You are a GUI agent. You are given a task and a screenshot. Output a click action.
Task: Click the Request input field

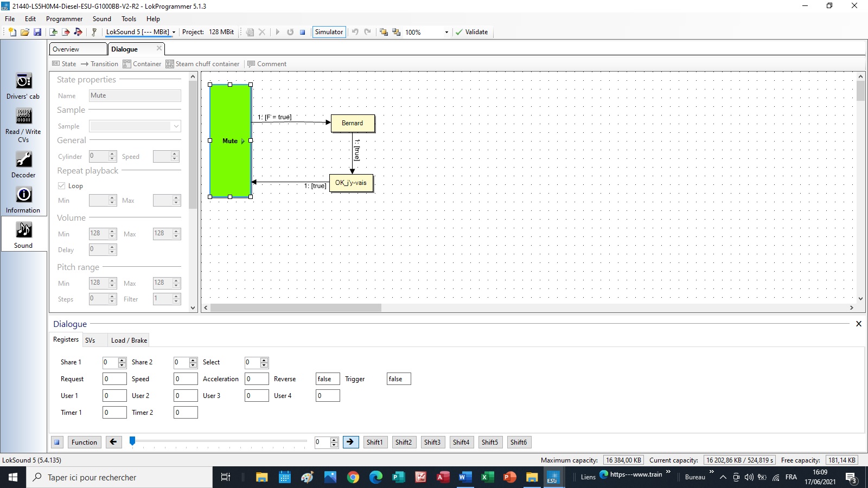point(114,379)
